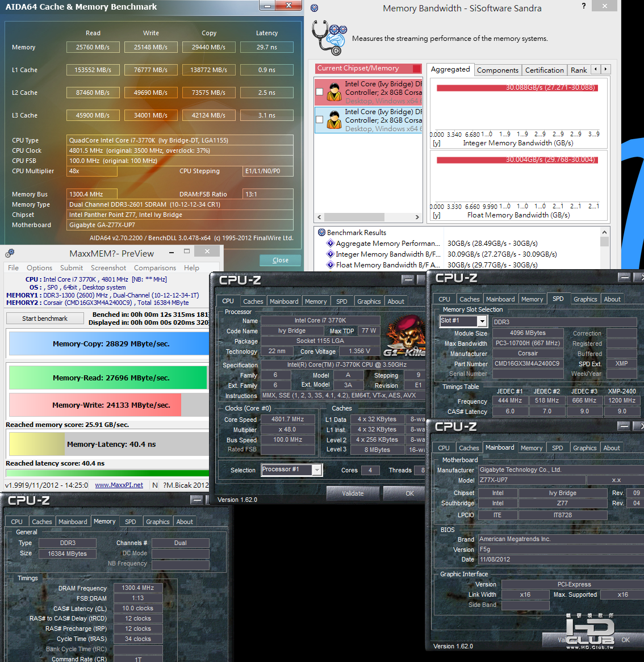Open About tab in CPU-Z Mainboard window
This screenshot has height=662, width=644.
coord(612,448)
